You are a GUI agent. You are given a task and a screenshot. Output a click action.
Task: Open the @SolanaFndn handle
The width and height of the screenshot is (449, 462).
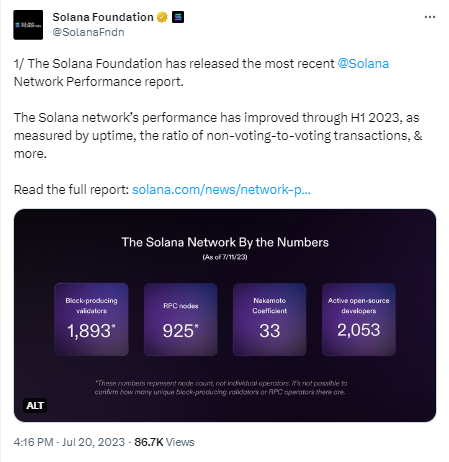(x=88, y=32)
